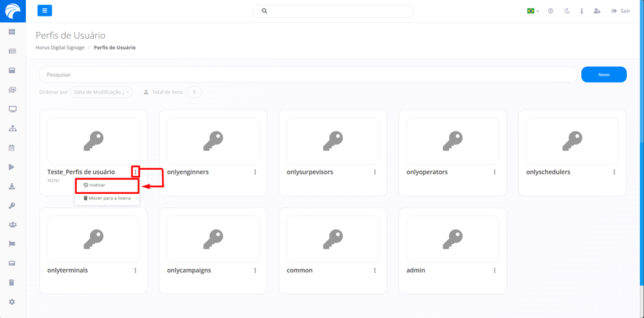Screen dimensions: 644x318
Task: Open the hierarchy tree icon in sidebar
Action: [x=12, y=129]
